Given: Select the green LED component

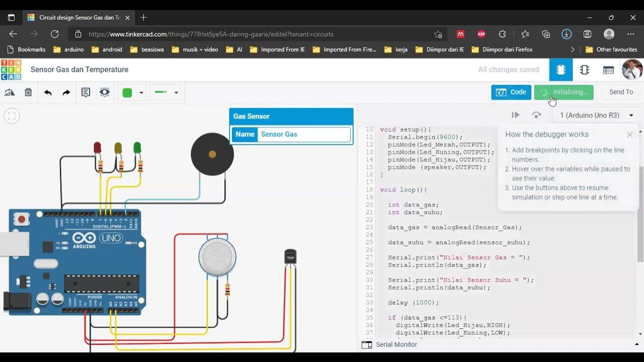Looking at the screenshot, I should 137,147.
